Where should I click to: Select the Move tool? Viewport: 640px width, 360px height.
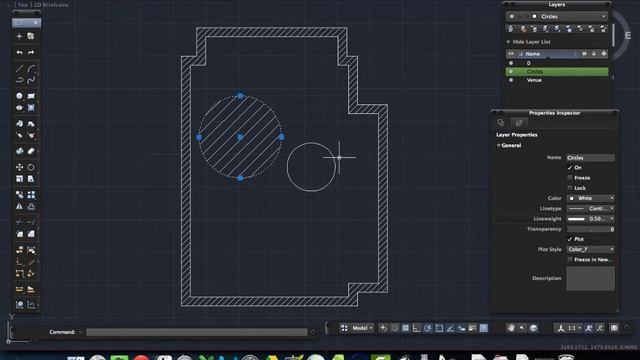tap(19, 167)
